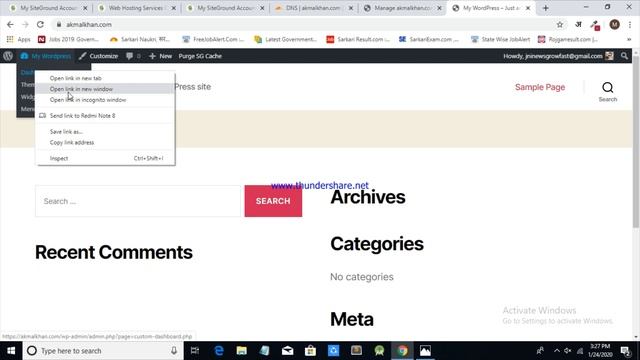Click the extension icon with red badge

(596, 25)
